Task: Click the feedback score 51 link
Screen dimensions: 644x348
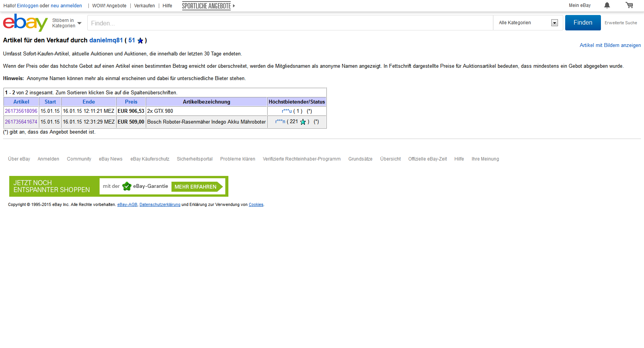Action: click(x=131, y=40)
